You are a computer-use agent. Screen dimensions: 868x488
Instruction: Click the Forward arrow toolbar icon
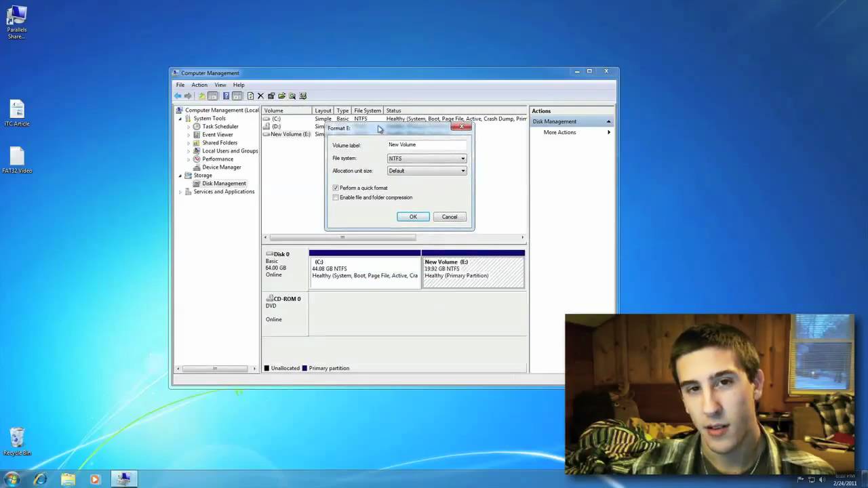189,96
